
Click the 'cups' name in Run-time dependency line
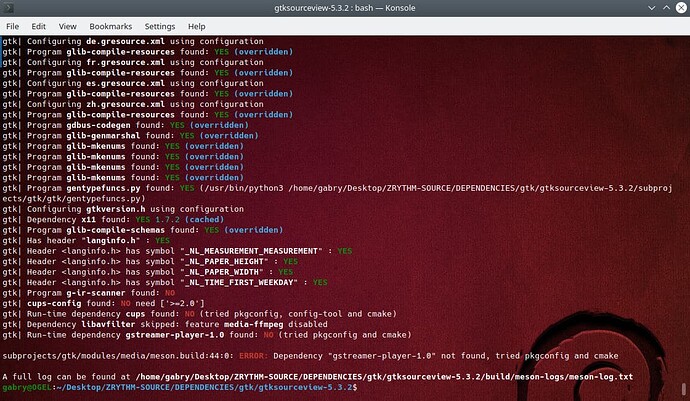(x=136, y=314)
